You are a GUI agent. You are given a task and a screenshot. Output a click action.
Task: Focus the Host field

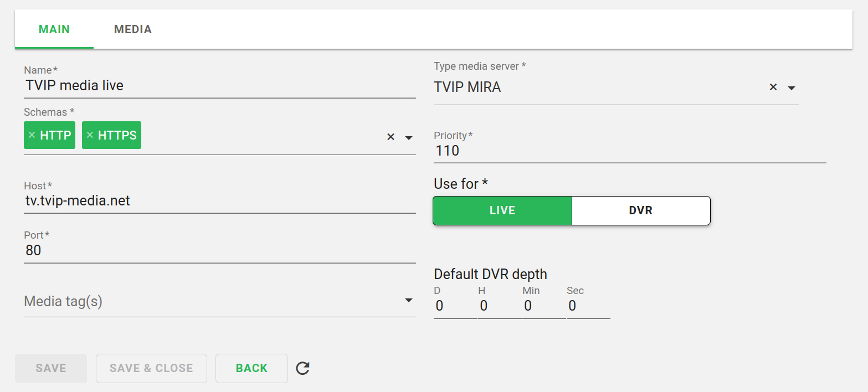click(x=219, y=200)
